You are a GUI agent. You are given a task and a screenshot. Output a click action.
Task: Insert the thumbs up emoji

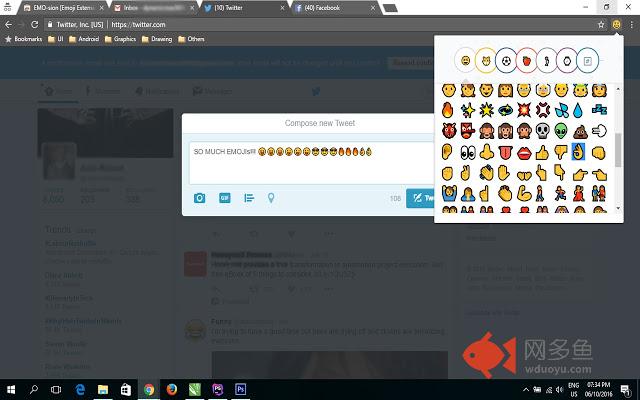pos(542,152)
